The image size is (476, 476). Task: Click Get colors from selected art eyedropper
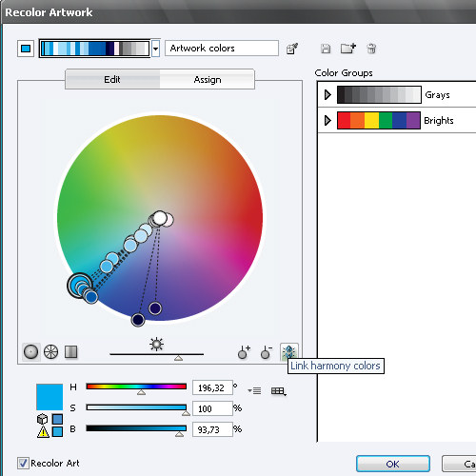coord(292,49)
